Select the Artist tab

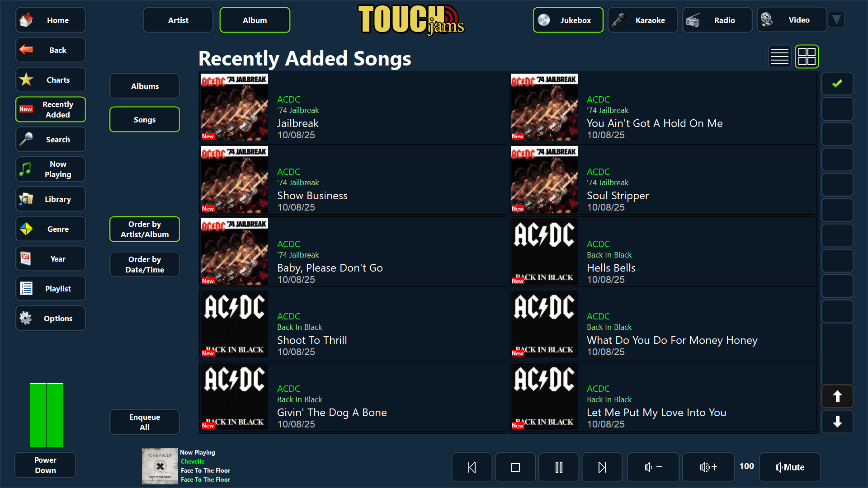point(178,20)
